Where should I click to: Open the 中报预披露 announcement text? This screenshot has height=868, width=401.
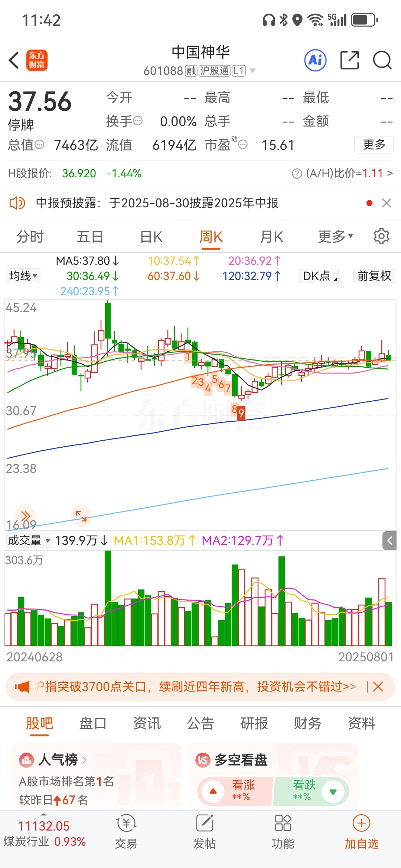point(157,203)
